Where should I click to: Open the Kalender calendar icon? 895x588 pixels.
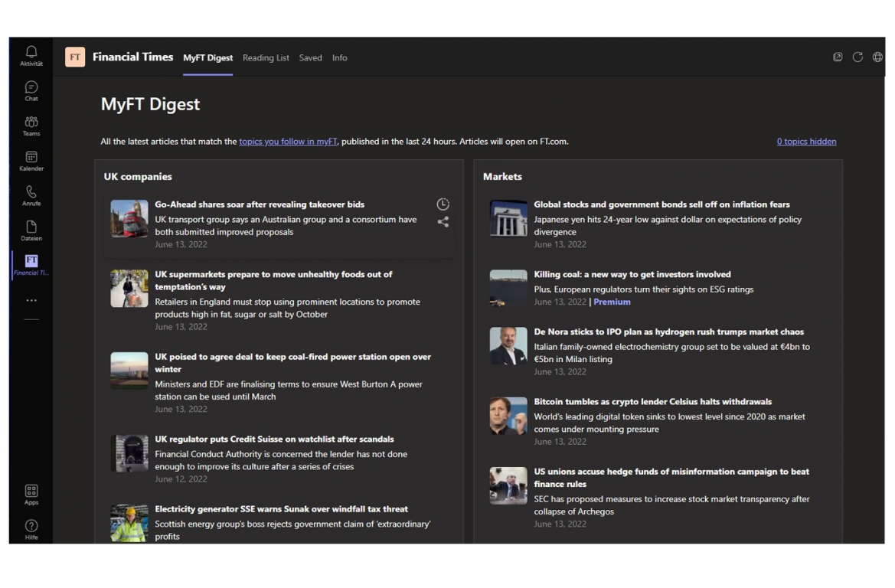tap(31, 161)
